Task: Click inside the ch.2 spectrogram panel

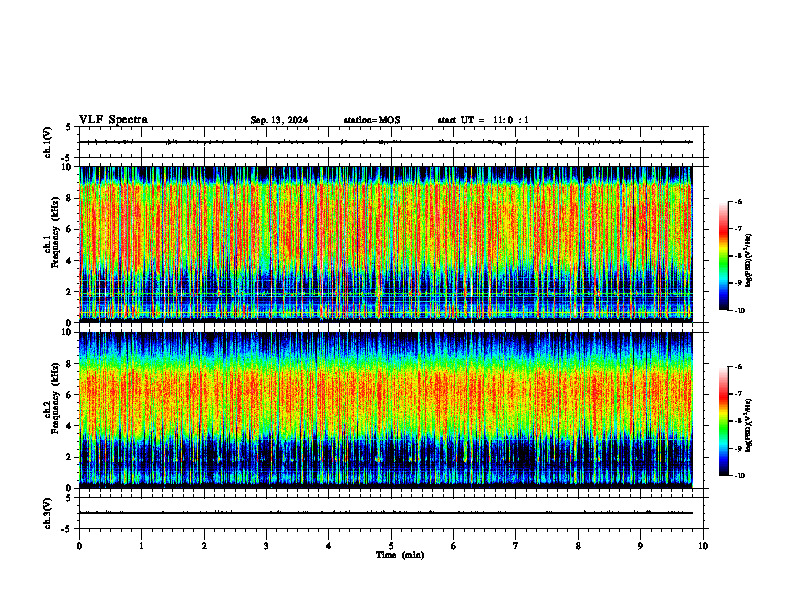Action: coord(385,410)
